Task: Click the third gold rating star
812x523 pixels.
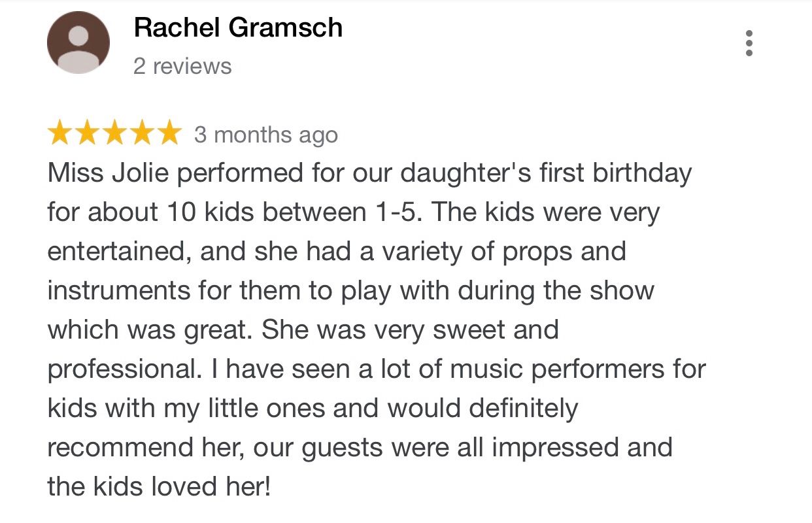Action: 114,134
